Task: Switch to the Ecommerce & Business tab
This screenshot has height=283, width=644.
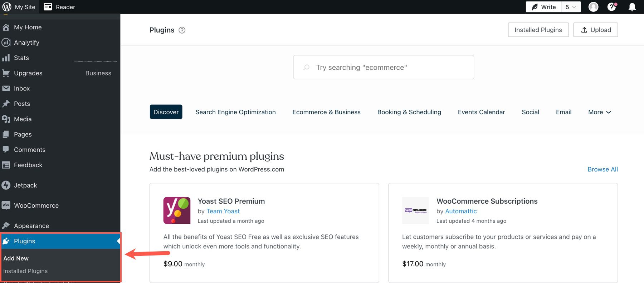Action: pos(326,112)
